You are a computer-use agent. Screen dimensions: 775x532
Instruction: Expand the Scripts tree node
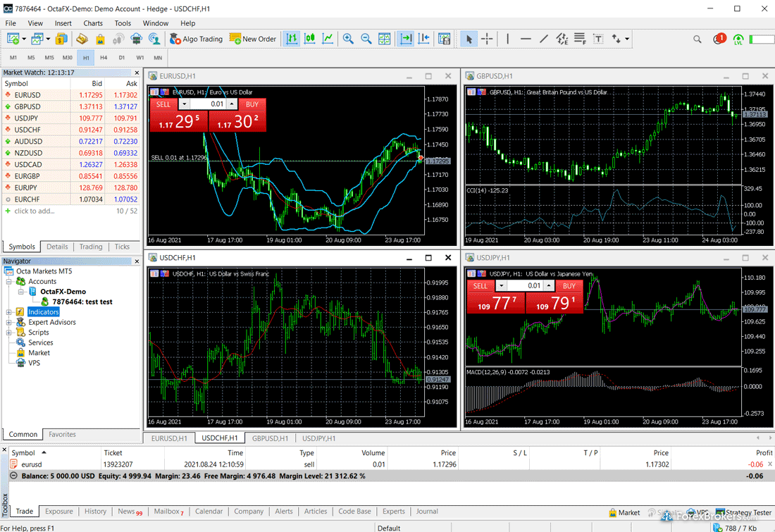coord(9,333)
